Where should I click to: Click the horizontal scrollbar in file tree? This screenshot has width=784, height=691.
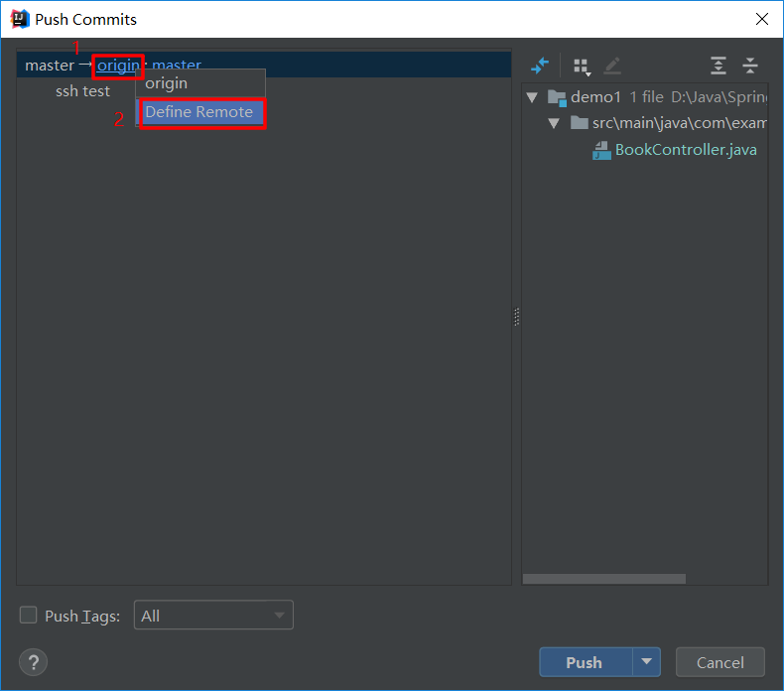tap(604, 579)
